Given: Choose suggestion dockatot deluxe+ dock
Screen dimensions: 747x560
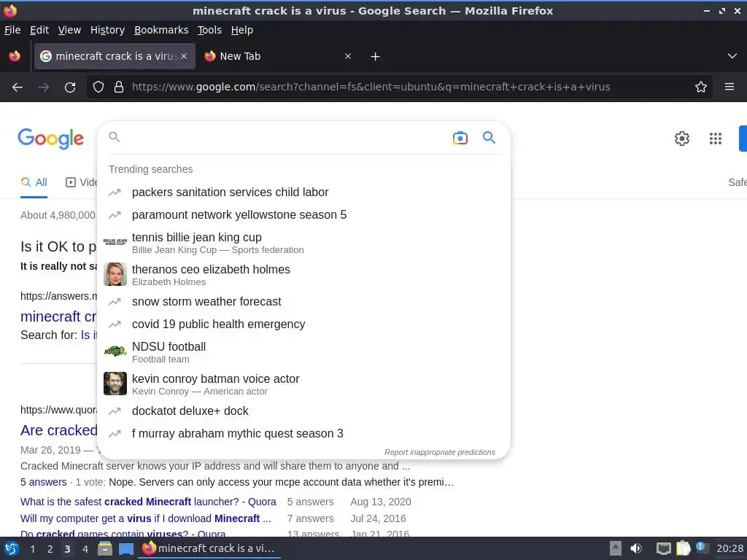Looking at the screenshot, I should (304, 411).
